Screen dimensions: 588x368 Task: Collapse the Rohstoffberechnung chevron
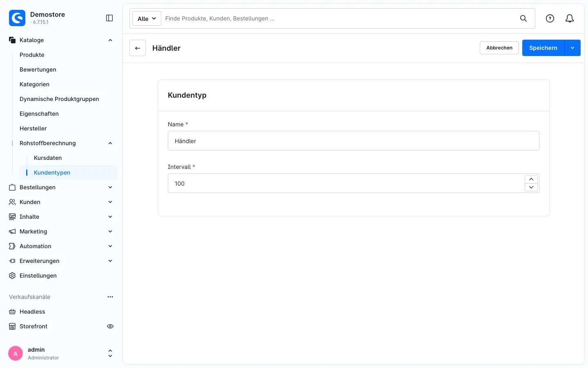click(110, 143)
